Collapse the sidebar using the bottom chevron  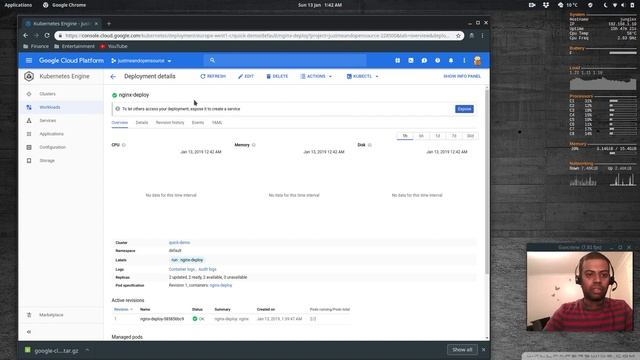(29, 332)
